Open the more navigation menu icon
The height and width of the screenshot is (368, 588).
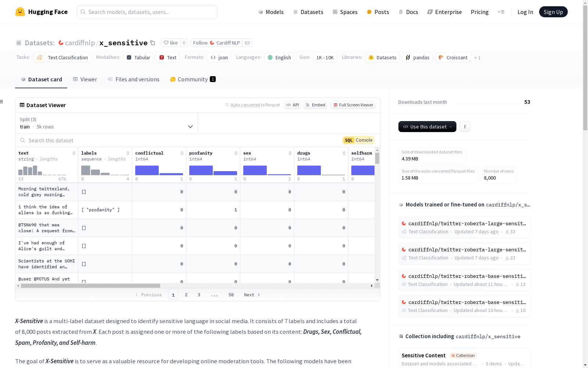pos(501,12)
